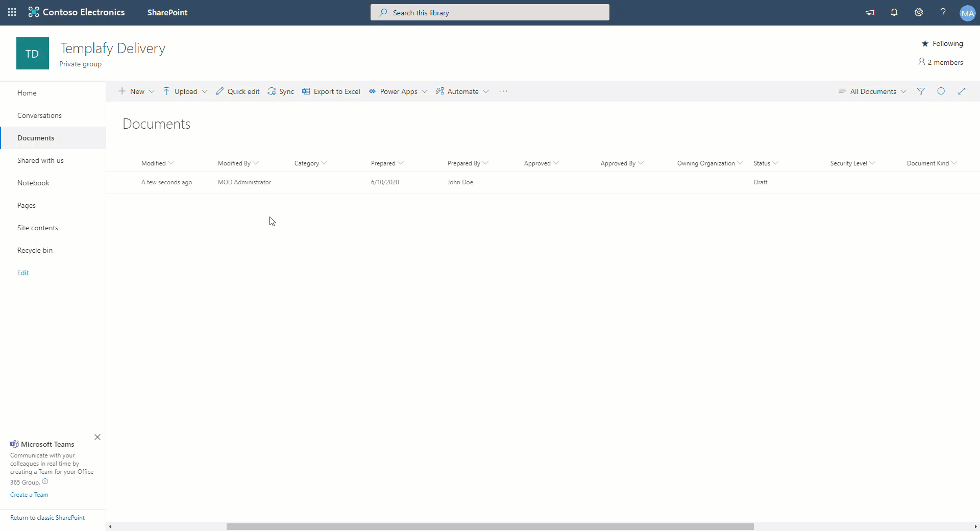Expand the Automate menu
The height and width of the screenshot is (531, 980).
tap(462, 91)
